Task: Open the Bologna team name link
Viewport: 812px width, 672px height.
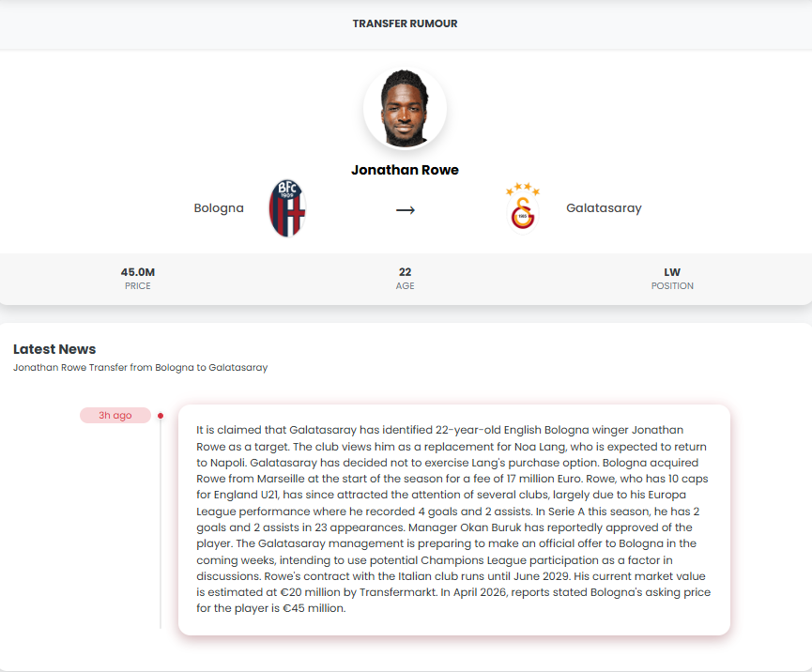Action: (219, 208)
